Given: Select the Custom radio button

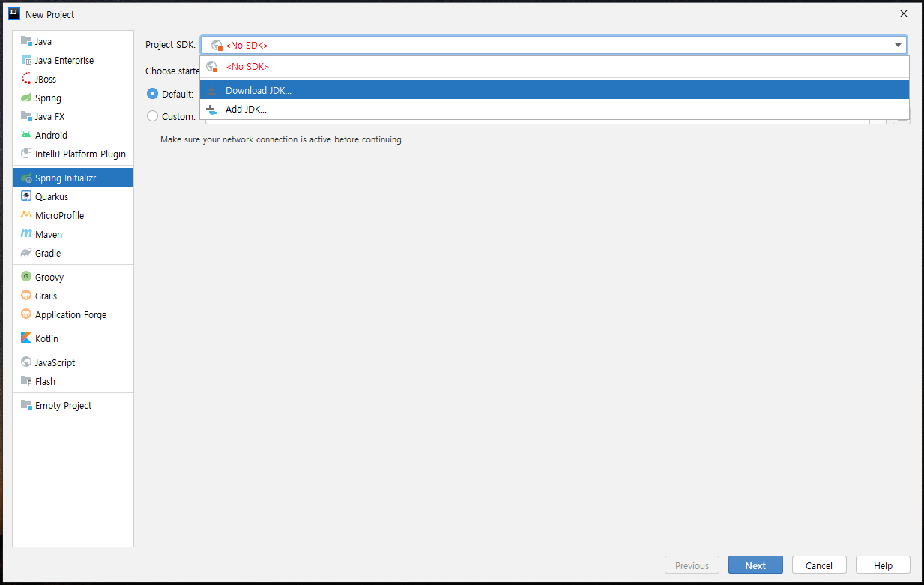Looking at the screenshot, I should tap(153, 116).
